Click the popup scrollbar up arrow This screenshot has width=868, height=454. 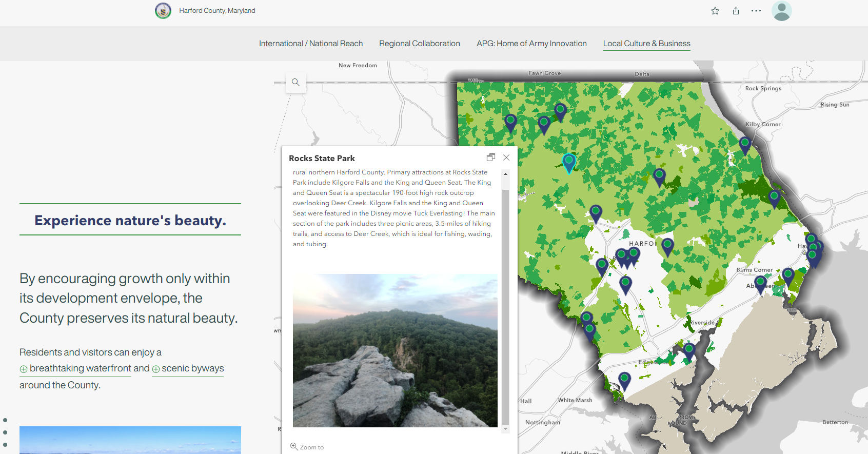pyautogui.click(x=505, y=174)
